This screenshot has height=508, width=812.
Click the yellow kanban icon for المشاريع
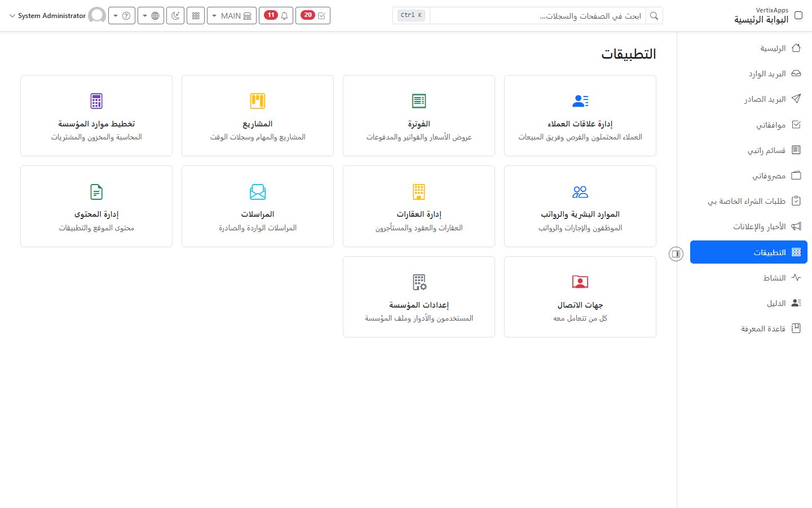pyautogui.click(x=258, y=101)
